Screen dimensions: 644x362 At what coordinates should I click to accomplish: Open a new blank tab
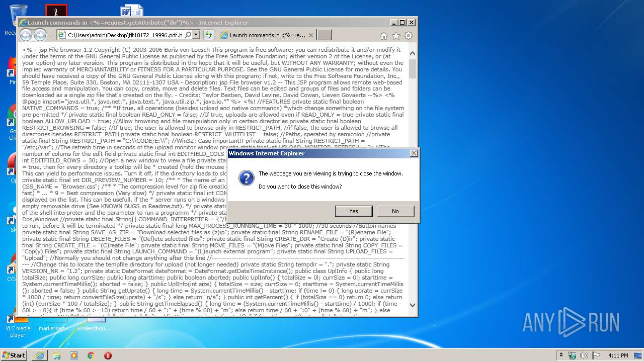pyautogui.click(x=325, y=35)
